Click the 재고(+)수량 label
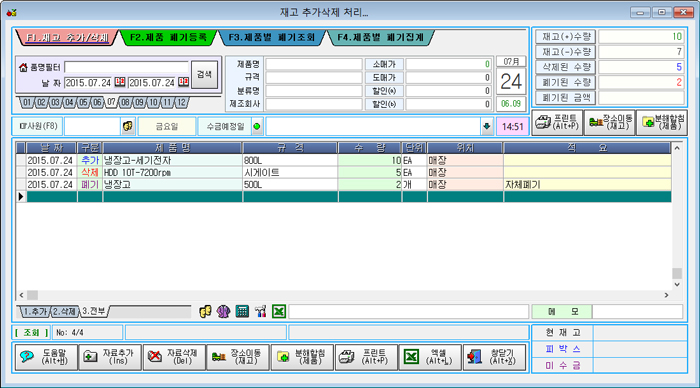The image size is (700, 388). 566,37
